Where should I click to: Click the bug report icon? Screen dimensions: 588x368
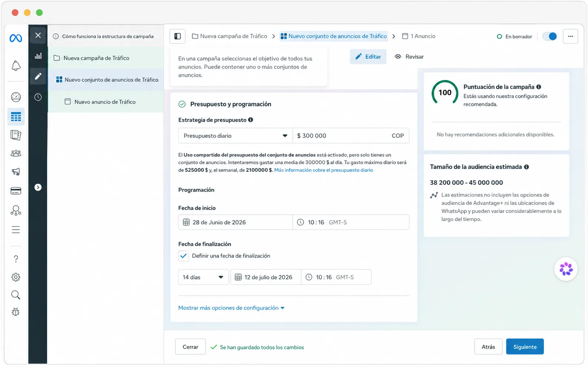[x=16, y=312]
